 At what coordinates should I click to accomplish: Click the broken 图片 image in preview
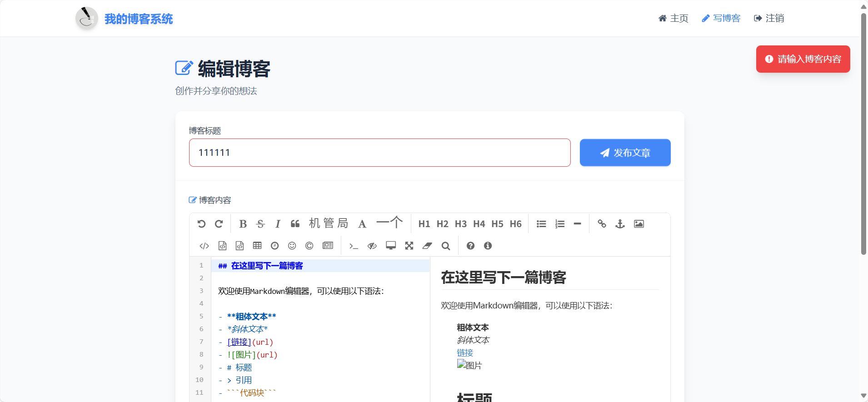click(x=469, y=365)
